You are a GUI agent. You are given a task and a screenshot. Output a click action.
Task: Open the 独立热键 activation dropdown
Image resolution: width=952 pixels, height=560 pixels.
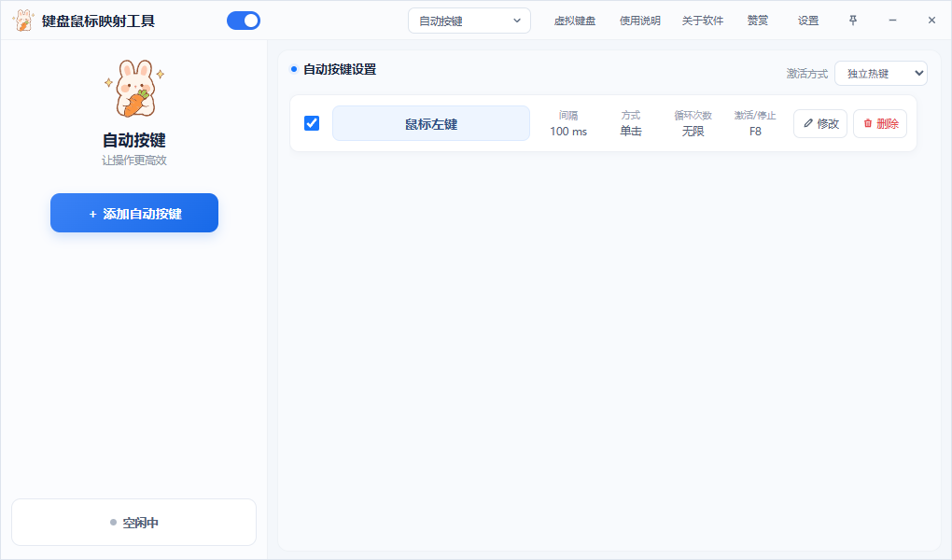tap(881, 74)
